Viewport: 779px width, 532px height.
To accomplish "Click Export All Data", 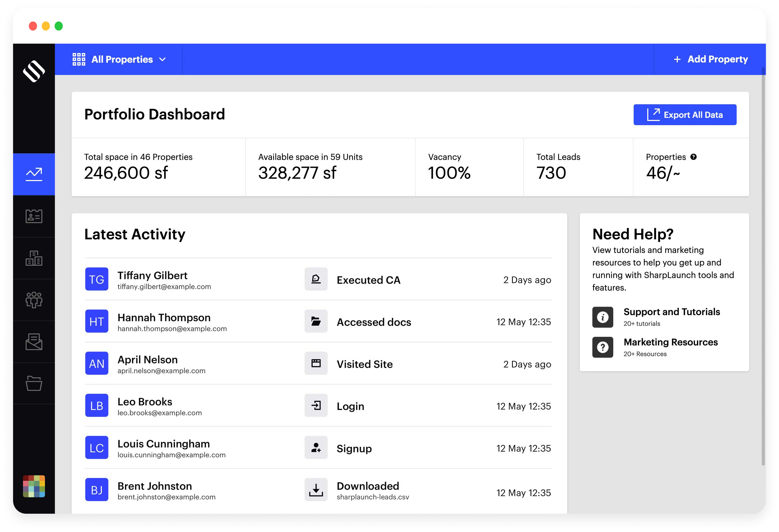I will pyautogui.click(x=684, y=114).
